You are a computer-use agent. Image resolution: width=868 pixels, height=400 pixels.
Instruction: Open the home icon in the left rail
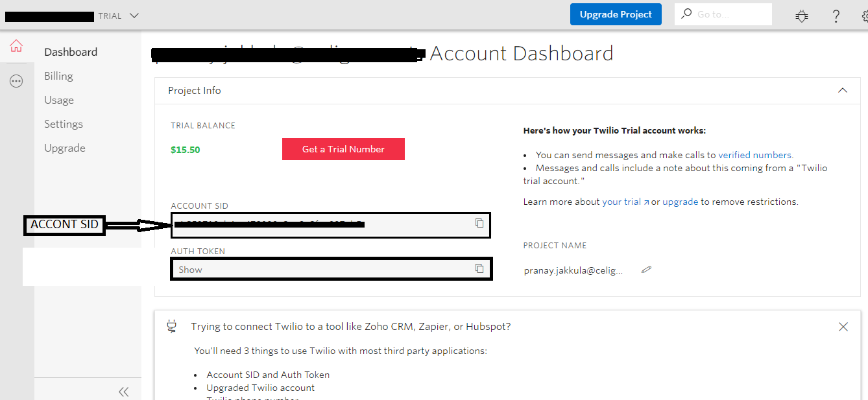click(16, 46)
